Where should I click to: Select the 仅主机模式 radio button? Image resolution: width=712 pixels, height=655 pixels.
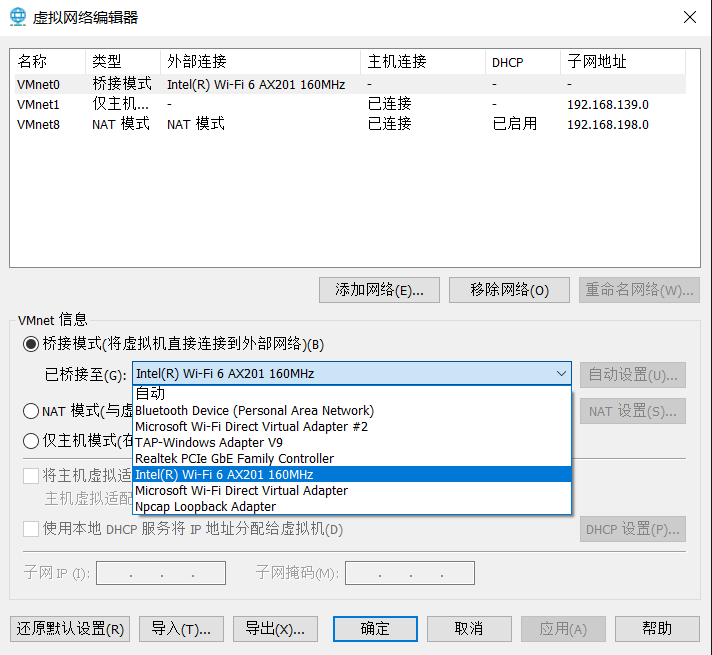click(31, 441)
